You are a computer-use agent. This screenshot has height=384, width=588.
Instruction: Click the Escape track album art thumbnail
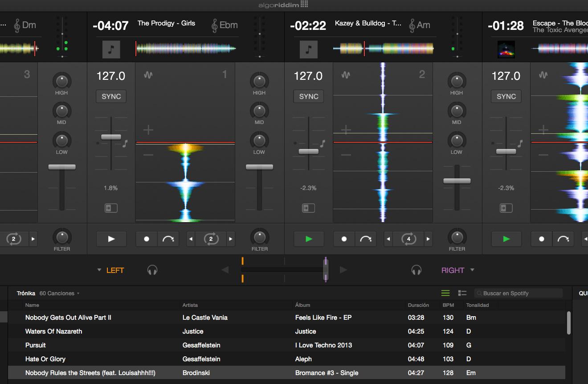click(x=506, y=50)
